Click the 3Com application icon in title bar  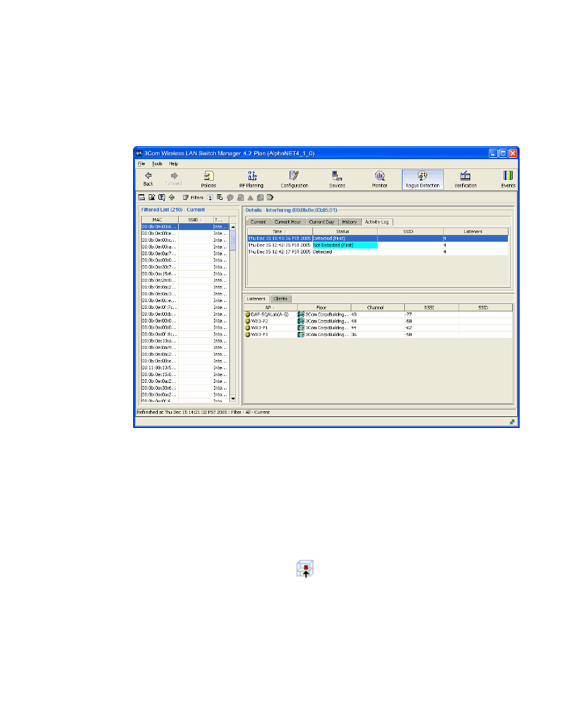pyautogui.click(x=139, y=153)
